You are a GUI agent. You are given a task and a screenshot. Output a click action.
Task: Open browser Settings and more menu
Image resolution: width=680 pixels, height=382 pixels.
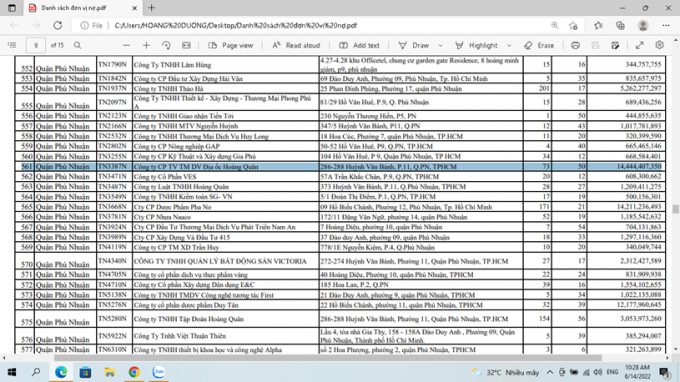pyautogui.click(x=666, y=26)
